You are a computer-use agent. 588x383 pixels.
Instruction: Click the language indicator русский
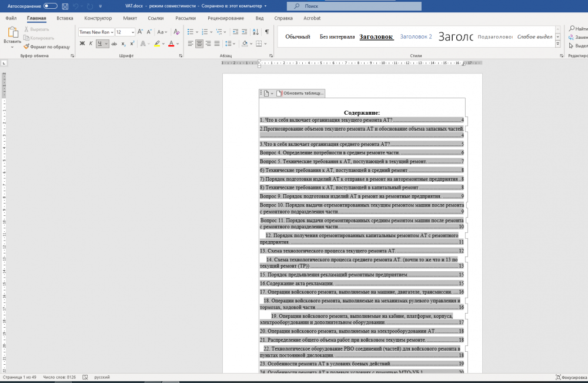click(102, 377)
